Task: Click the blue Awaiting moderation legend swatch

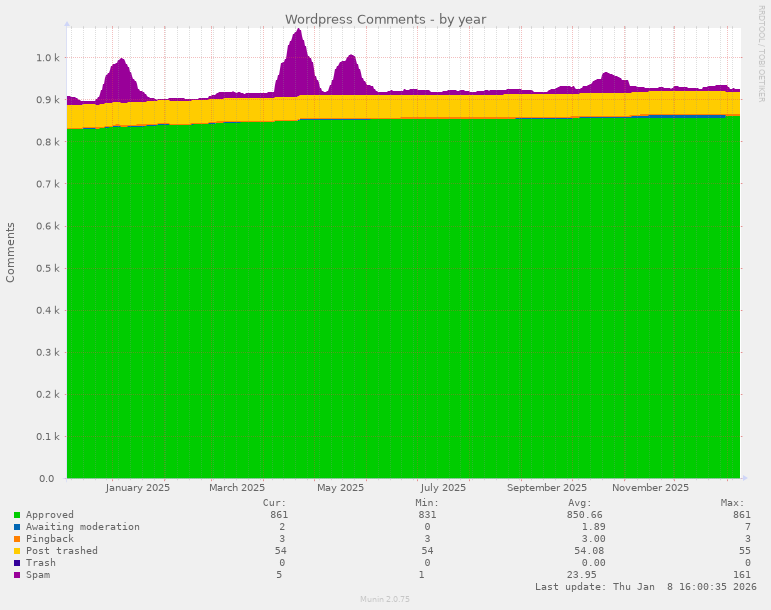Action: 17,527
